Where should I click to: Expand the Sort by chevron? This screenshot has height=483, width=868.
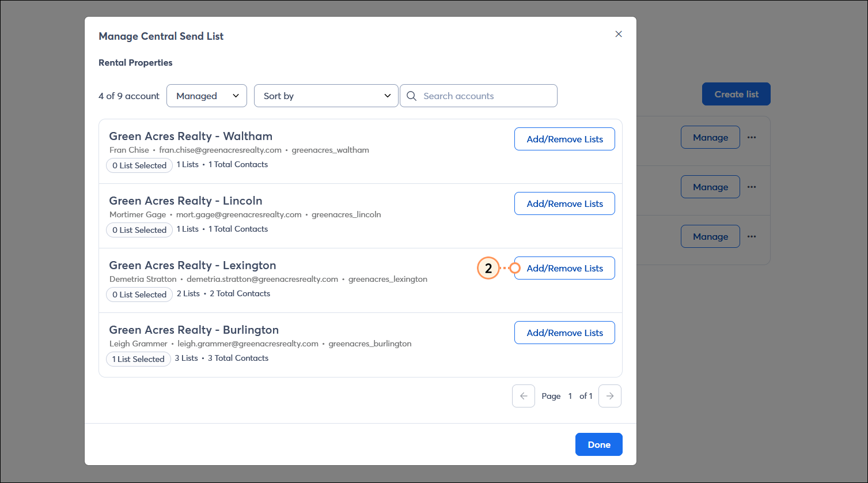388,96
